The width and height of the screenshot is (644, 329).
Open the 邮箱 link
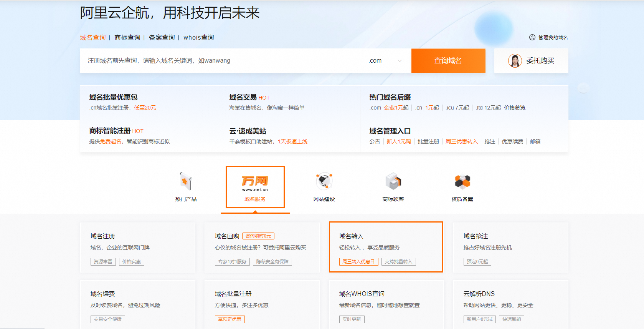tap(535, 141)
